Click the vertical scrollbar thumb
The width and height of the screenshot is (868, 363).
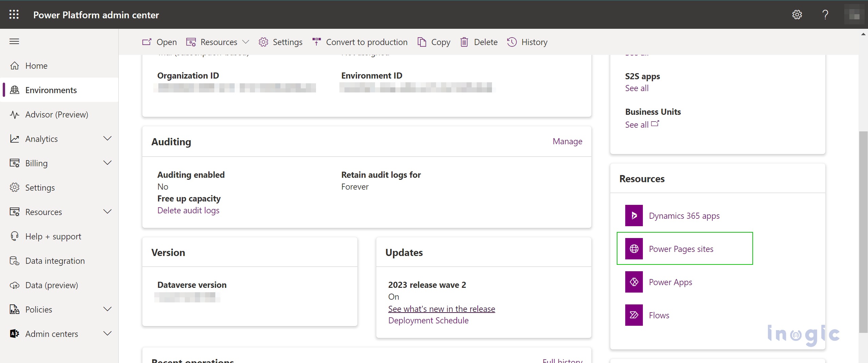click(863, 232)
